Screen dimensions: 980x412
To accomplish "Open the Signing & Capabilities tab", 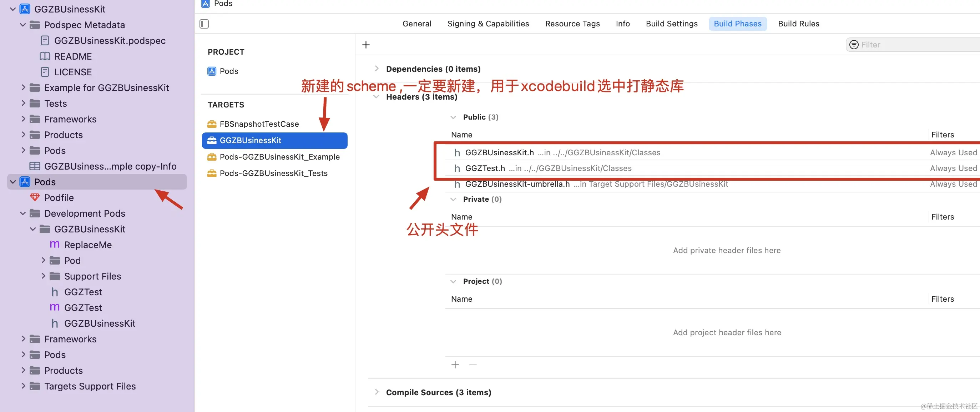I will pyautogui.click(x=488, y=24).
